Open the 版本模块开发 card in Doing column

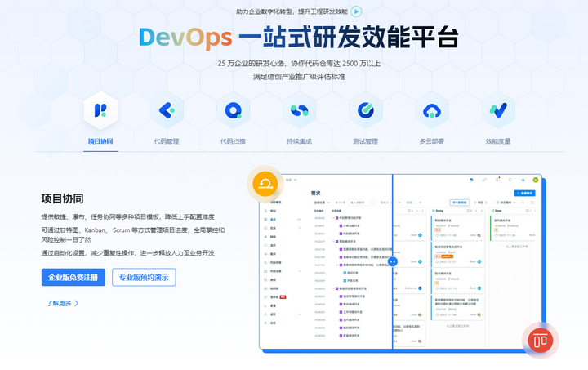point(458,281)
